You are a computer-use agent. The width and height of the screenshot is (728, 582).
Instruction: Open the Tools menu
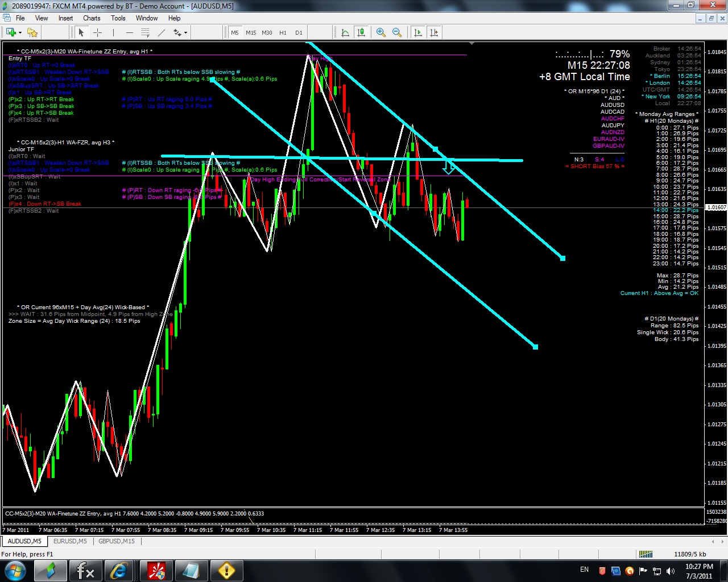[118, 18]
